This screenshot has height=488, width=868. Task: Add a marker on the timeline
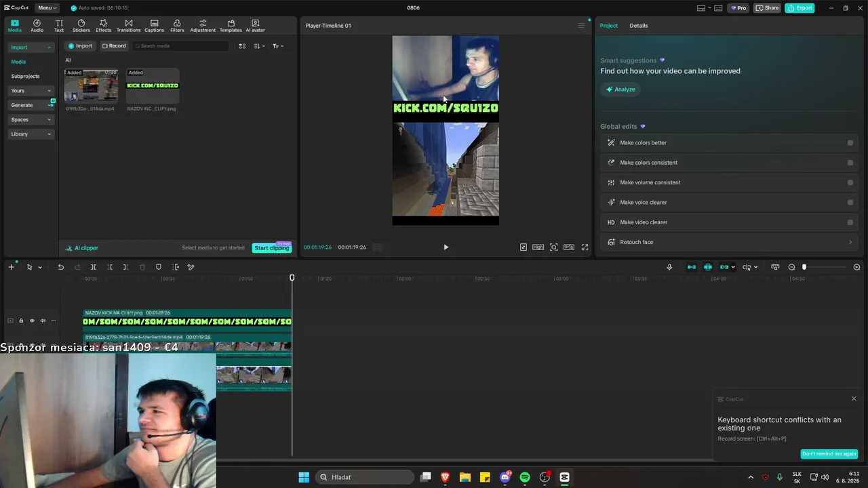pyautogui.click(x=159, y=267)
